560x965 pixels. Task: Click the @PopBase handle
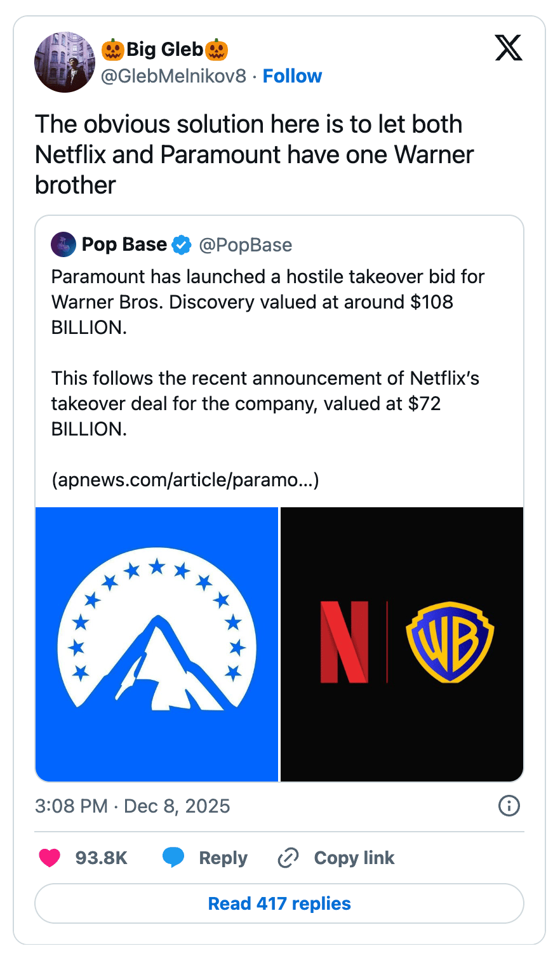[x=245, y=245]
